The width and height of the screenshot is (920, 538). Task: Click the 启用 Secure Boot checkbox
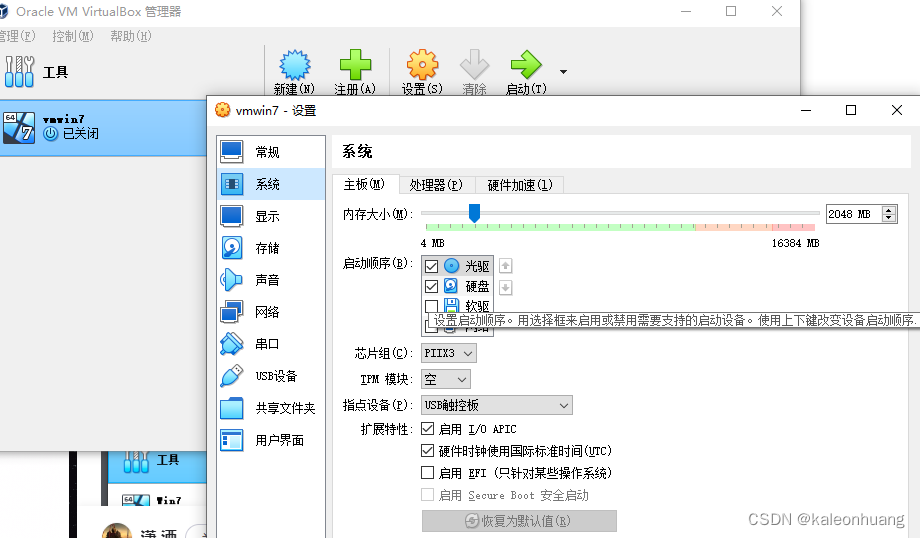(428, 495)
